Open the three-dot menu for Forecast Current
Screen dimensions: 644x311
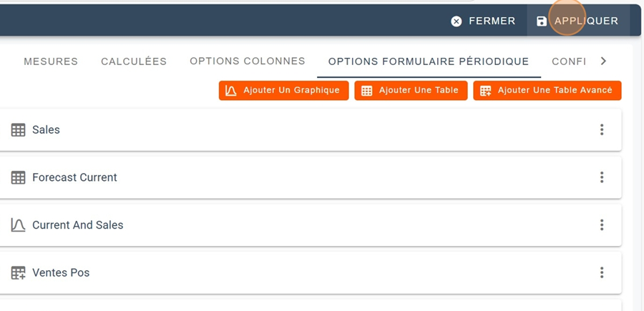click(602, 177)
